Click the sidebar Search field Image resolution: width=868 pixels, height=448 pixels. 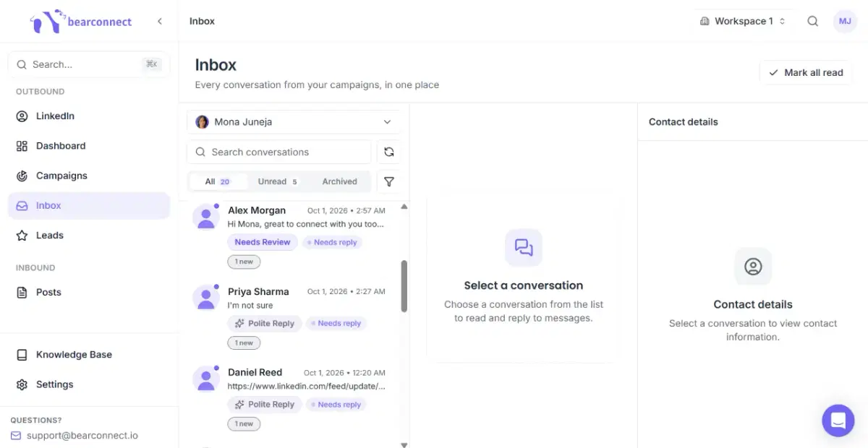(89, 64)
